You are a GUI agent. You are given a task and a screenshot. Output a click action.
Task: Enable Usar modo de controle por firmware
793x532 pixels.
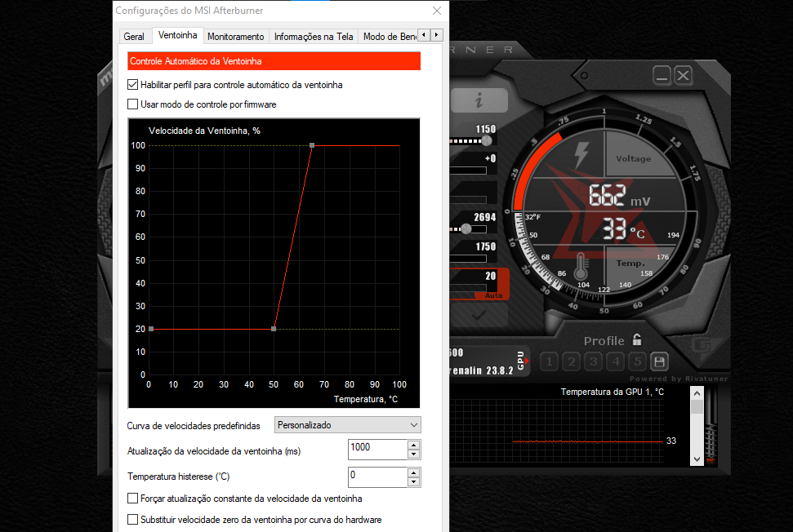point(132,104)
